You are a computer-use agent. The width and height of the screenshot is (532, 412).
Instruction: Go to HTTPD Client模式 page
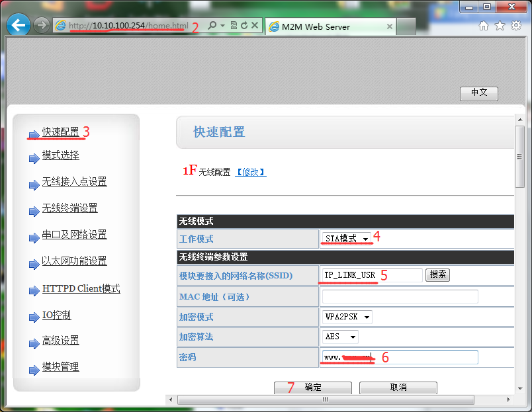[81, 289]
